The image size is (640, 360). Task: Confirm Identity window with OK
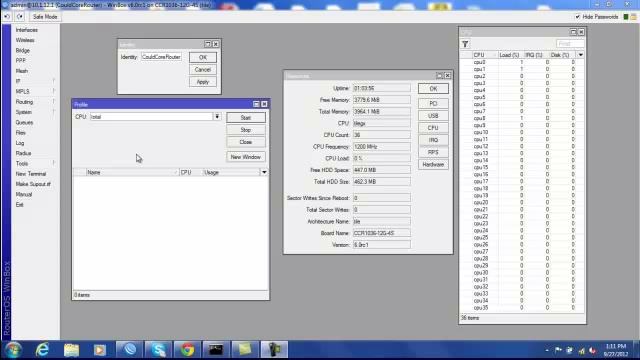click(x=203, y=58)
